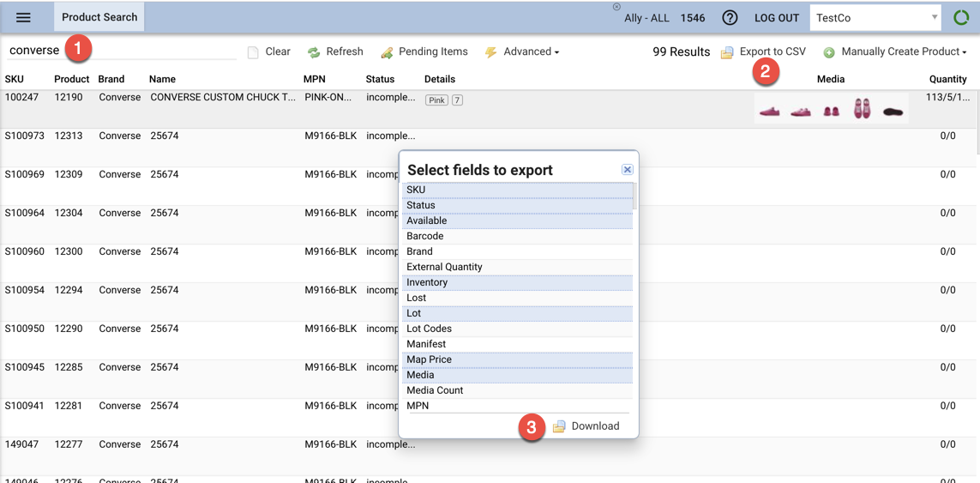
Task: Click the Download button in export dialog
Action: click(x=595, y=426)
